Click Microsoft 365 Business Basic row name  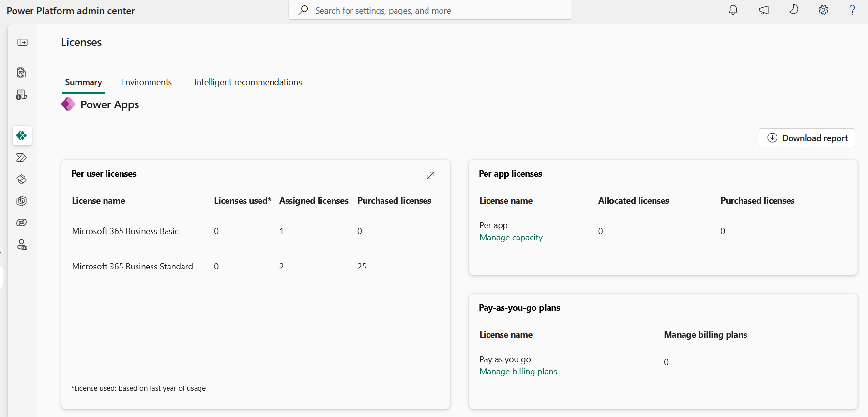pos(125,231)
